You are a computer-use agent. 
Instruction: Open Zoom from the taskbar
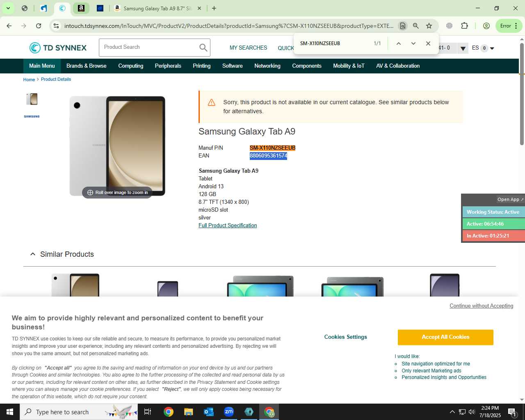[x=229, y=412]
